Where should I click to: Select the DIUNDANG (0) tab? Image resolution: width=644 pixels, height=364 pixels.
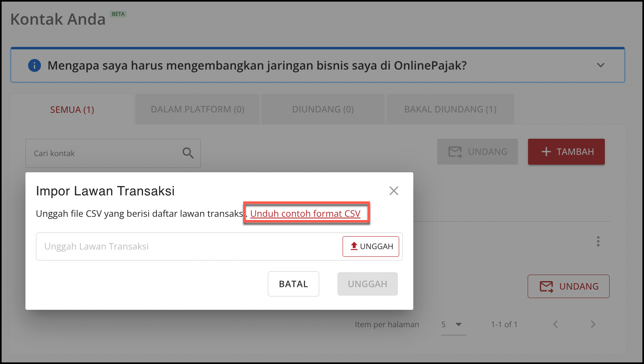[x=323, y=110]
